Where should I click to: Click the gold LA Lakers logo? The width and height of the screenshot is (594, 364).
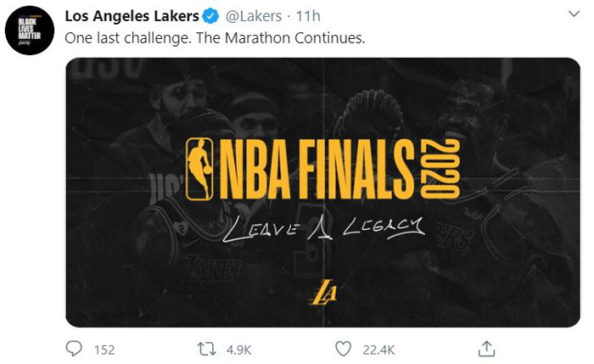(x=322, y=292)
